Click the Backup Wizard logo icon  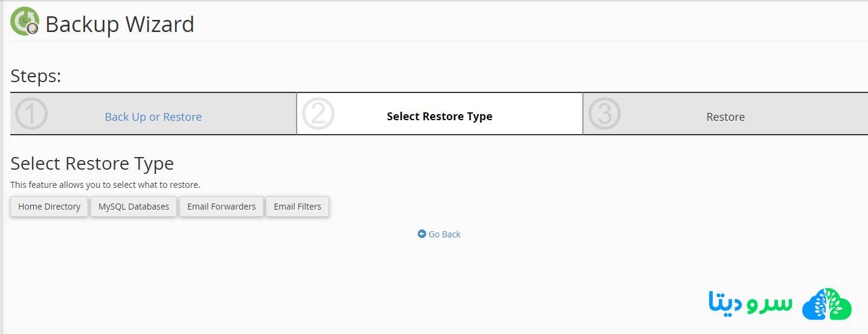pyautogui.click(x=25, y=22)
